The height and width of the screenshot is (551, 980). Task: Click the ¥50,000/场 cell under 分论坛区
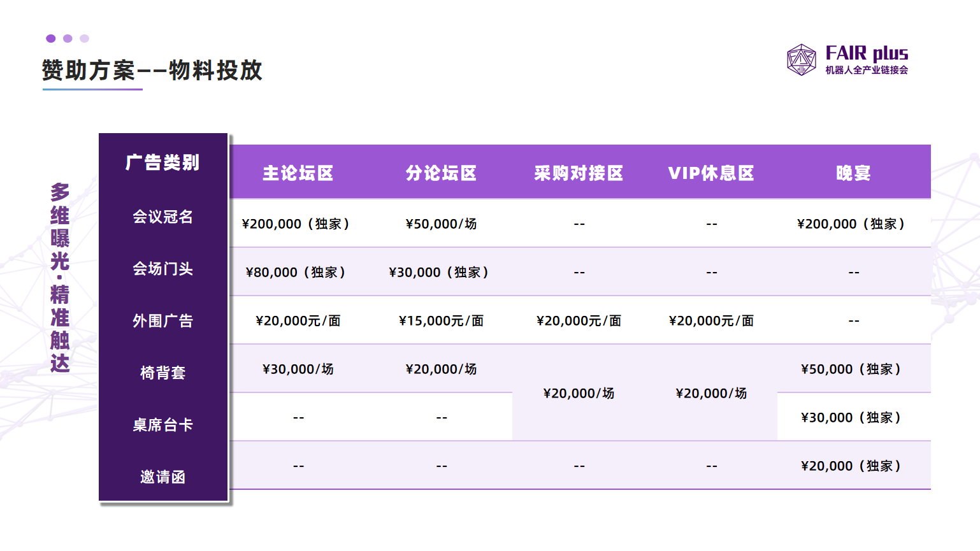click(x=441, y=224)
